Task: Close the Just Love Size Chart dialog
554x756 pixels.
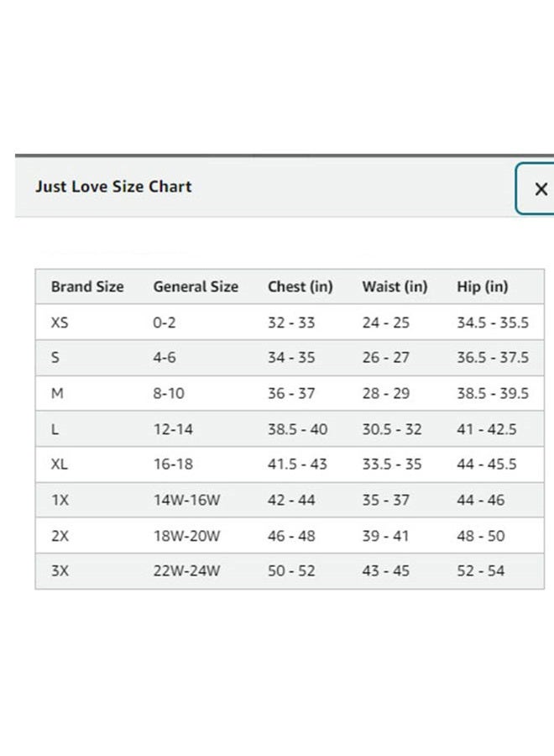Action: [x=540, y=189]
